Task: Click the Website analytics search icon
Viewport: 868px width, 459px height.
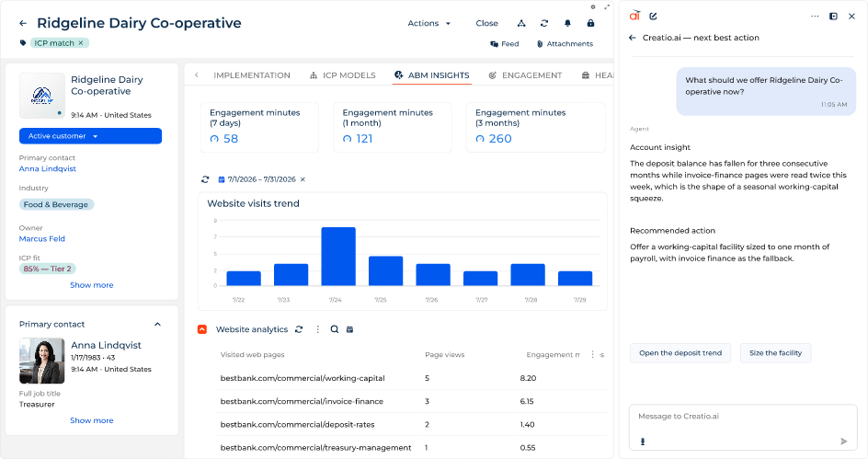Action: pos(335,329)
